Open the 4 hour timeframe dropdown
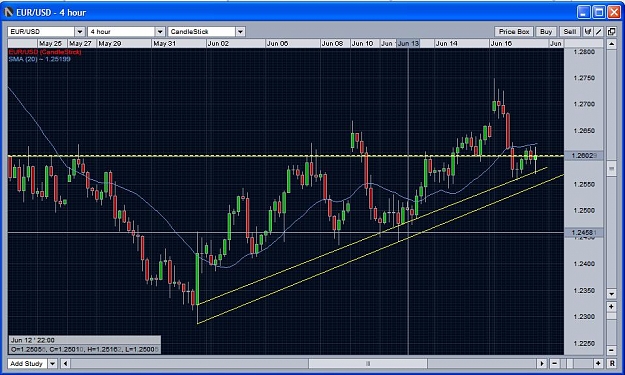625x375 pixels. point(160,31)
